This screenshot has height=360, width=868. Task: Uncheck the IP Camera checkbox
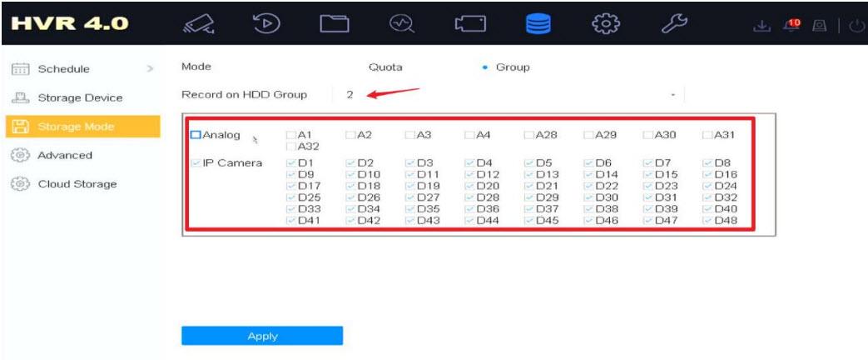pos(196,162)
